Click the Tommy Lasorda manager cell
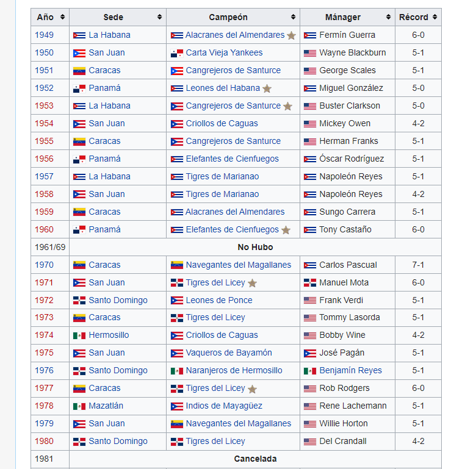 (x=348, y=317)
